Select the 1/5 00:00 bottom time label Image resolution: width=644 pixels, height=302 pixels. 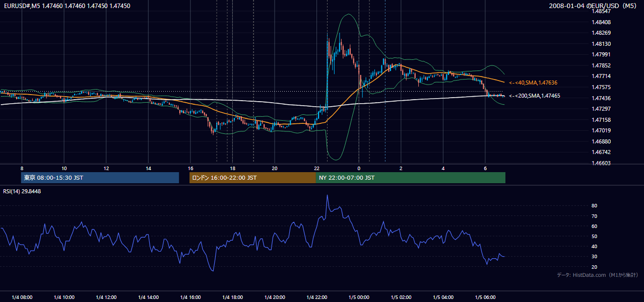359,297
